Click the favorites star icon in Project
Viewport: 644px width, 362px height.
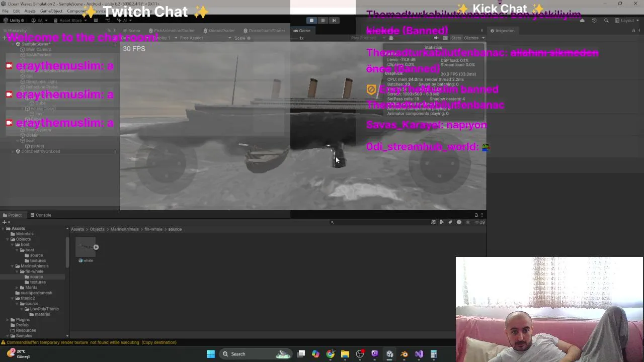(x=467, y=222)
